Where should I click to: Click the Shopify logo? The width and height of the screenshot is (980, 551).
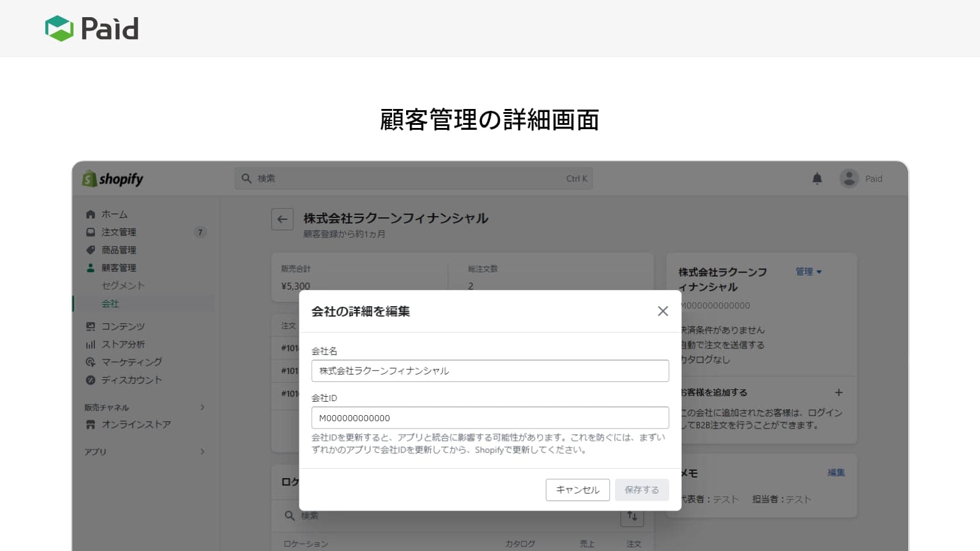click(113, 179)
